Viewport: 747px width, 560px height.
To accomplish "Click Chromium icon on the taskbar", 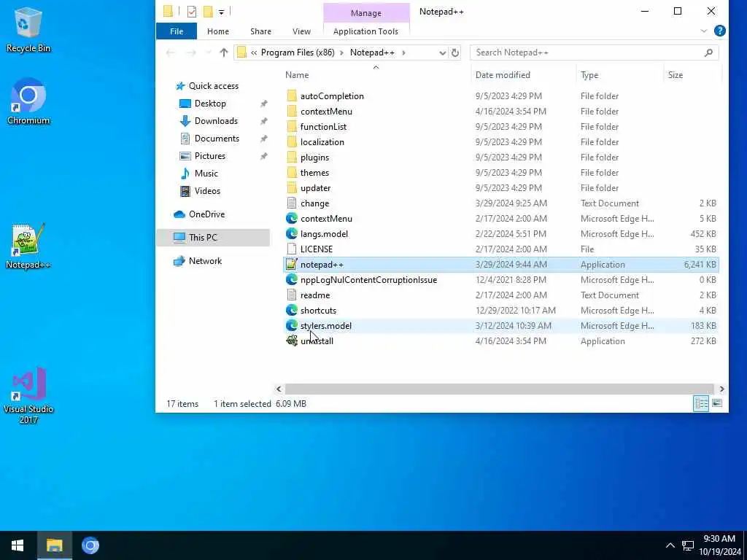I will click(x=90, y=545).
